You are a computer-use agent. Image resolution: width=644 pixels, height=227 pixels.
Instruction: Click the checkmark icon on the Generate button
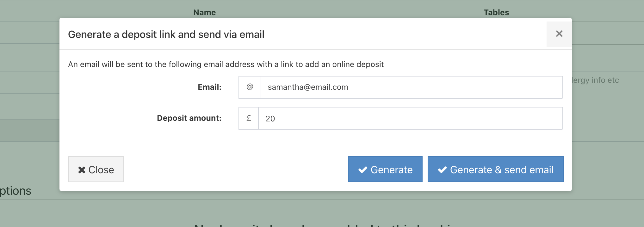point(363,170)
